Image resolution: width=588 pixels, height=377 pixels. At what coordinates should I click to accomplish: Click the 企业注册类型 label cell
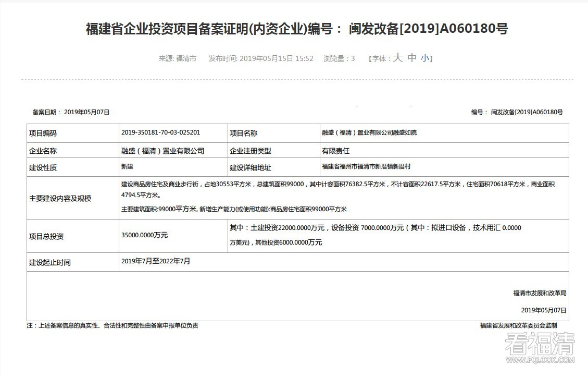pos(273,151)
